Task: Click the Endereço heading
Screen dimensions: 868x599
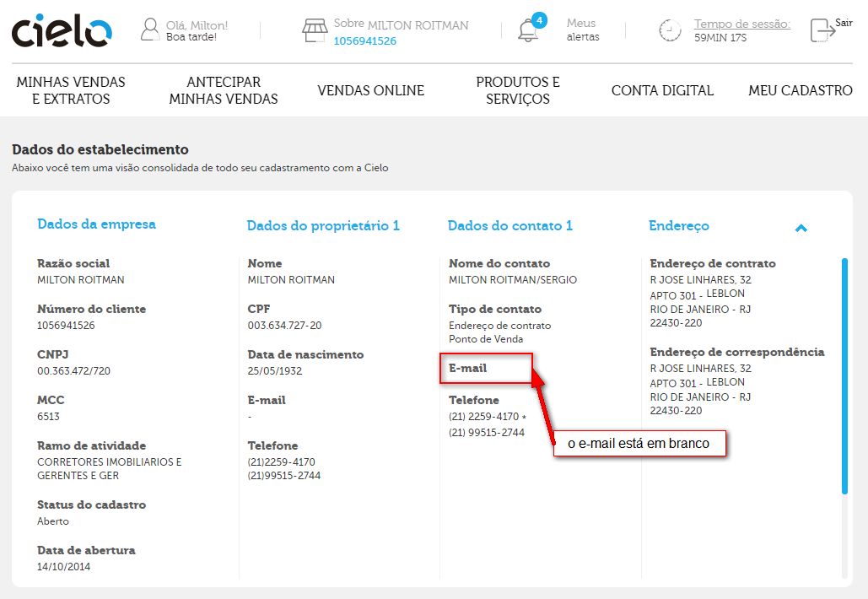Action: pos(679,226)
